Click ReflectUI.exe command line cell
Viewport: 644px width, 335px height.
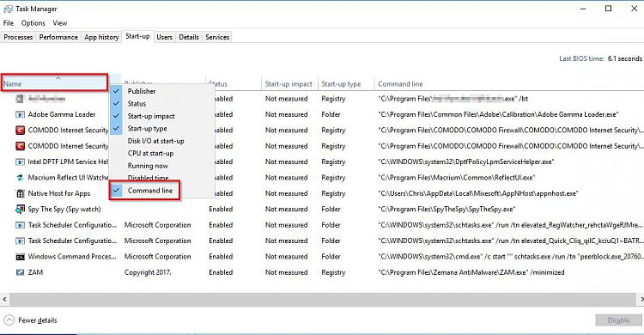[x=457, y=178]
